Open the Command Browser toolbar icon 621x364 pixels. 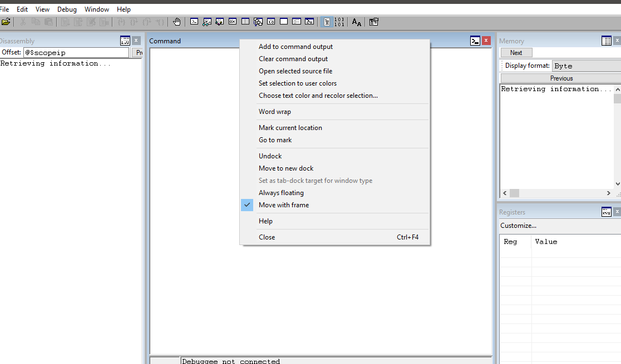309,22
